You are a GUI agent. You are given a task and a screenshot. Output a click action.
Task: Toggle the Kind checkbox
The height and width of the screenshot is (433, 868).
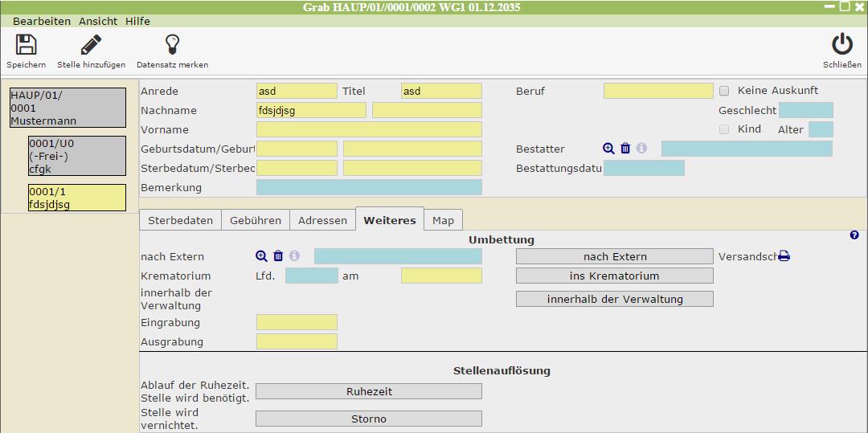pyautogui.click(x=724, y=129)
